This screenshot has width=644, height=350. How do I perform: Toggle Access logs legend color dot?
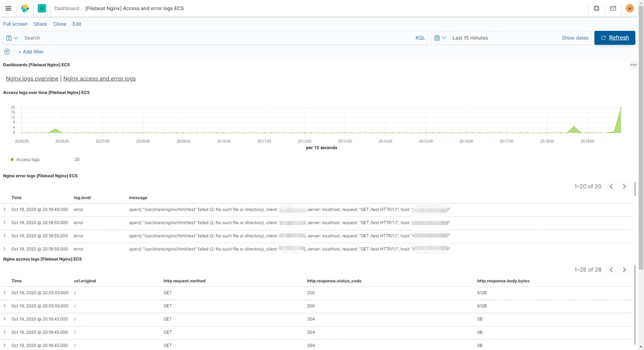coord(12,159)
